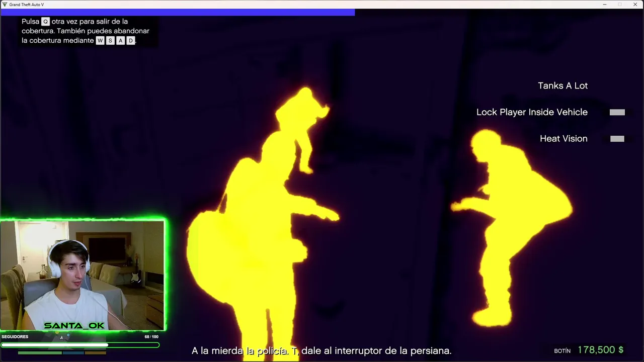This screenshot has width=644, height=362.
Task: Maximize the Grand Theft Auto V window
Action: (x=620, y=5)
